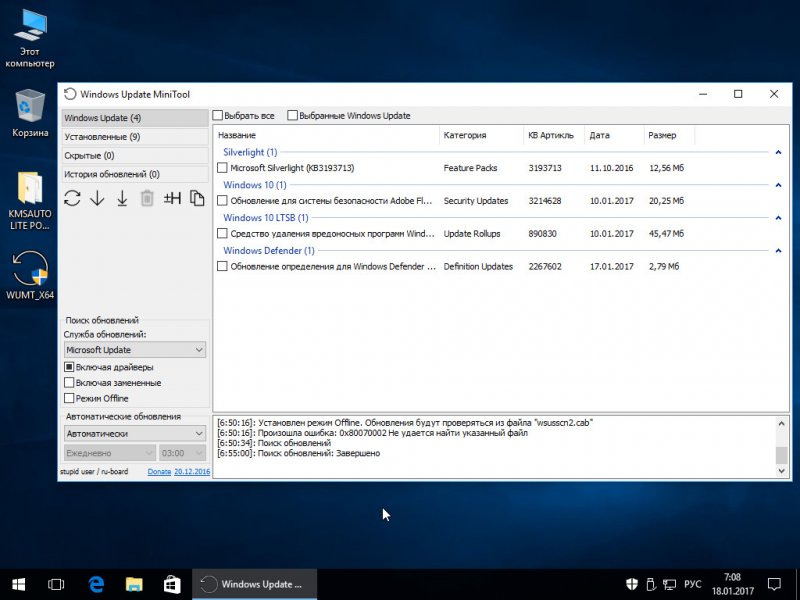The height and width of the screenshot is (600, 800).
Task: Click the download-only arrow icon
Action: click(97, 198)
